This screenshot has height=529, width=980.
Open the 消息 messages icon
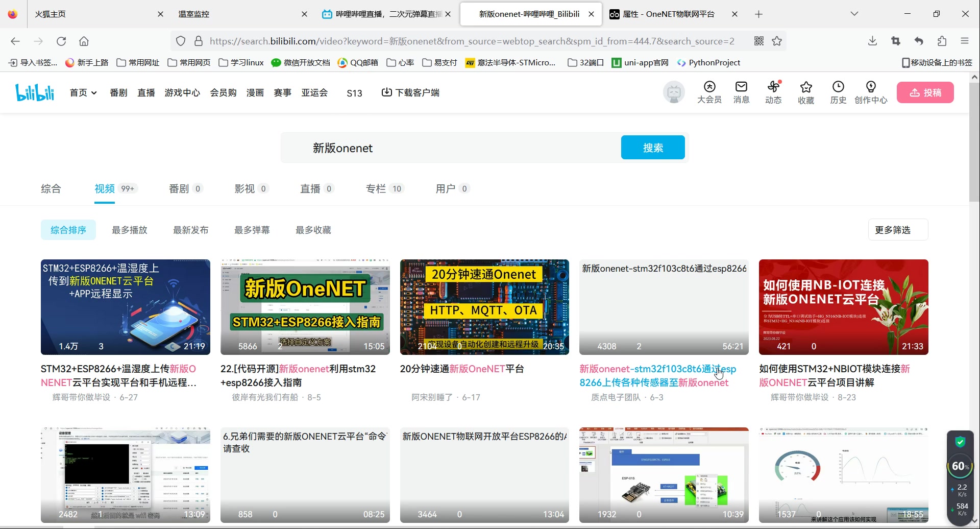[741, 92]
